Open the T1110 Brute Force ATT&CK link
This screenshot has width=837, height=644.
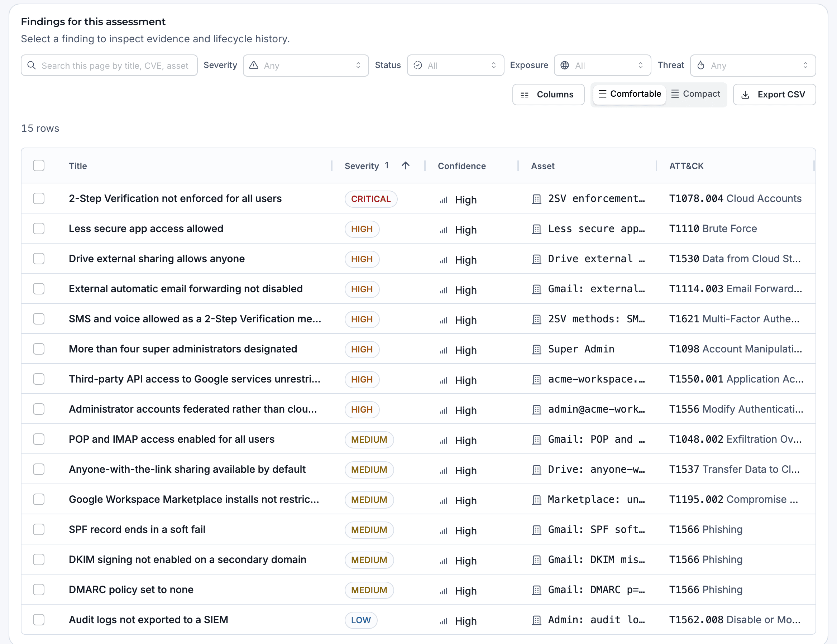713,229
